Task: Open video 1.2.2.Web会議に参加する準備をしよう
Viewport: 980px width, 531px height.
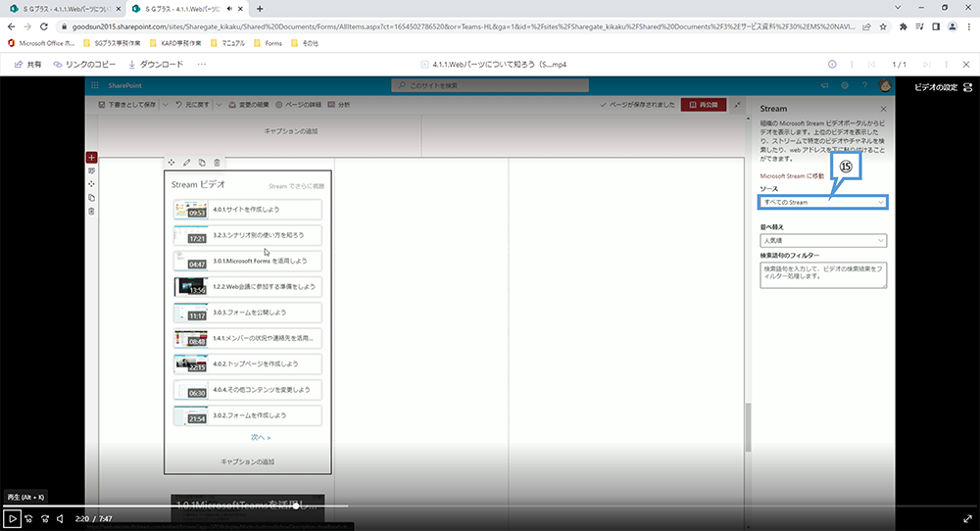Action: click(248, 287)
